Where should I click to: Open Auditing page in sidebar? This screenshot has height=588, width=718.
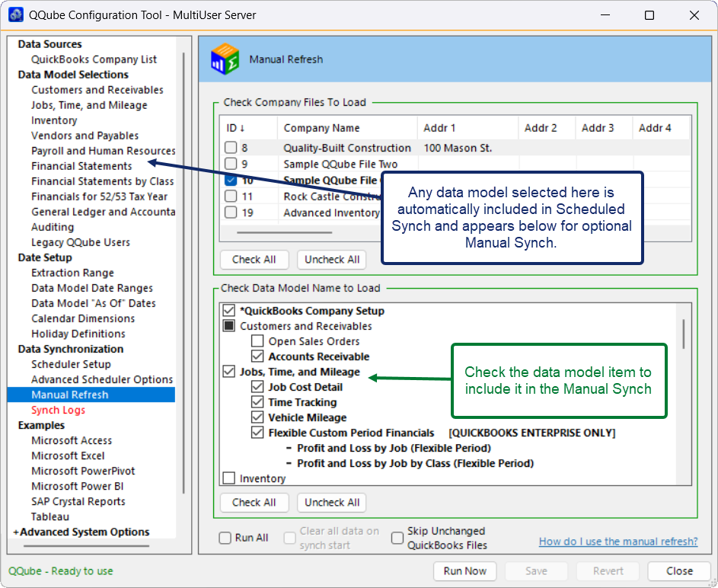pyautogui.click(x=53, y=227)
